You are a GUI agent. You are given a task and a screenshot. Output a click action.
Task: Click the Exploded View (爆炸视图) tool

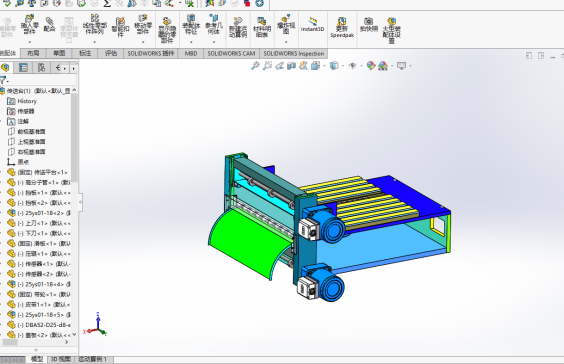(x=286, y=24)
